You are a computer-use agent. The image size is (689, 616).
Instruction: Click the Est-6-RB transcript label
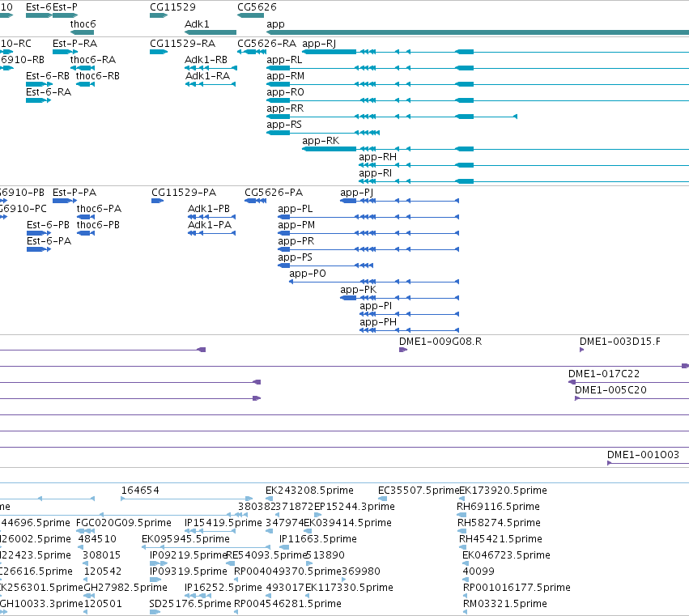[48, 76]
